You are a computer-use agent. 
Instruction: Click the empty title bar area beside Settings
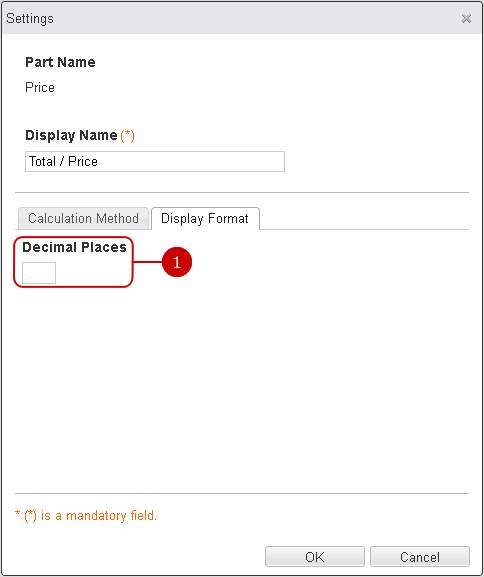click(258, 18)
